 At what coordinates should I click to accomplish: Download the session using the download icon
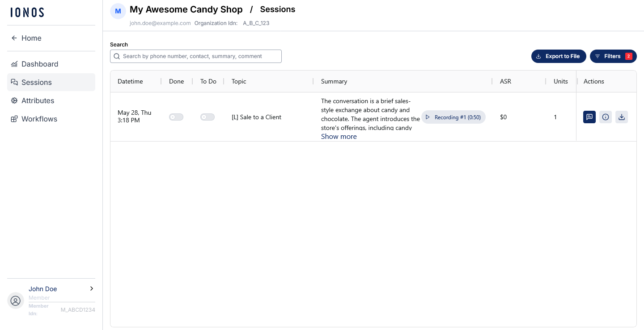coord(622,117)
